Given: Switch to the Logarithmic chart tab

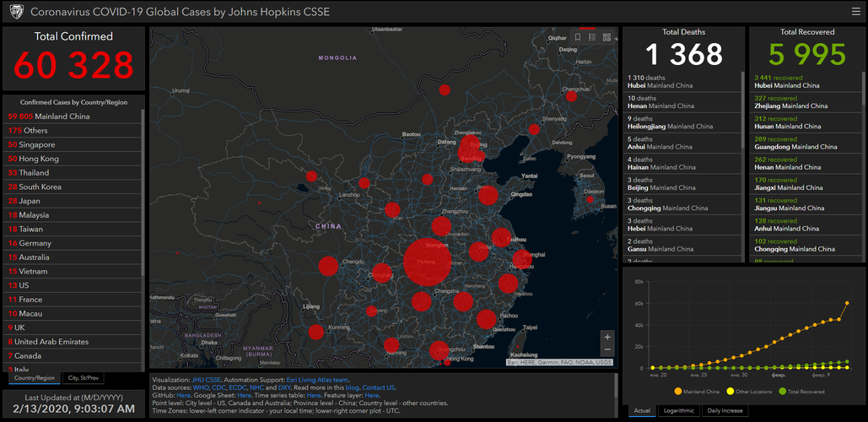Looking at the screenshot, I should click(x=679, y=410).
